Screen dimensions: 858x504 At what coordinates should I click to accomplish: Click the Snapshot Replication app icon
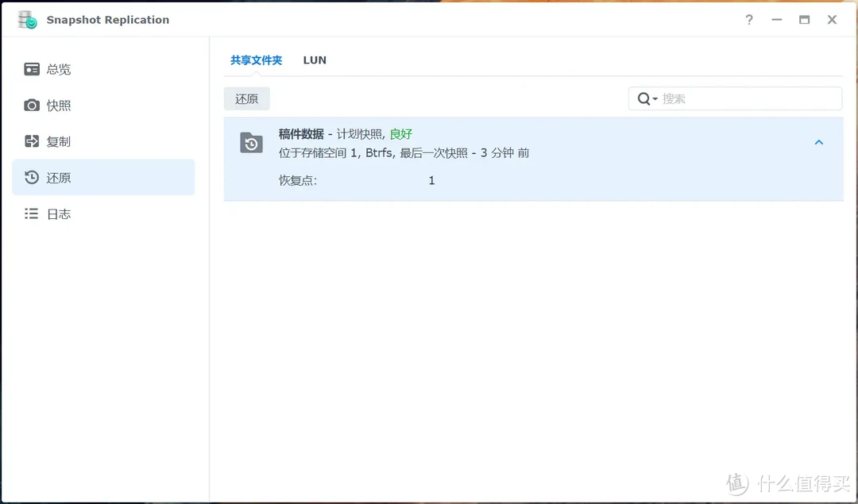(x=25, y=19)
